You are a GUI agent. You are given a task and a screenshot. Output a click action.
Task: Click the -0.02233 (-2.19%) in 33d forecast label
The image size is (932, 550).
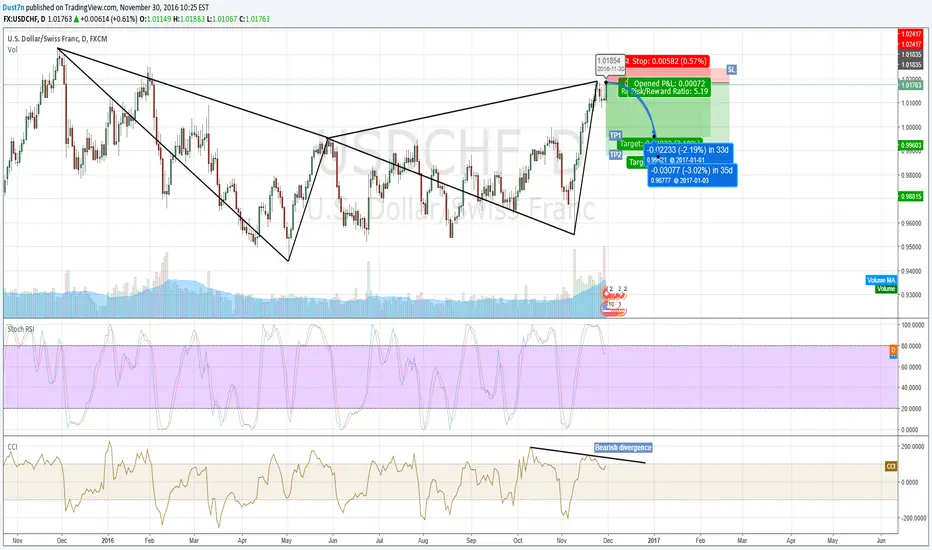[687, 153]
